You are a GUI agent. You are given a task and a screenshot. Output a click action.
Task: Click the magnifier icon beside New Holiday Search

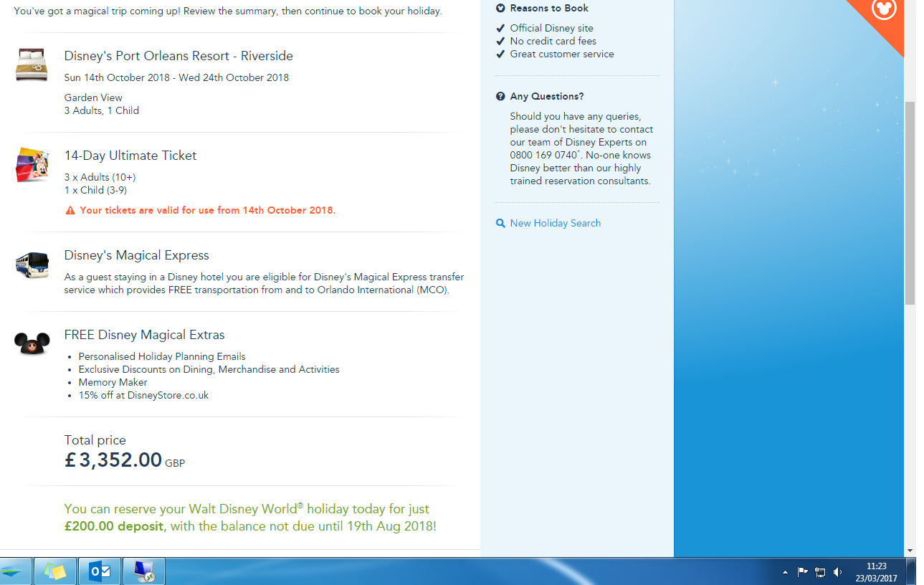500,224
